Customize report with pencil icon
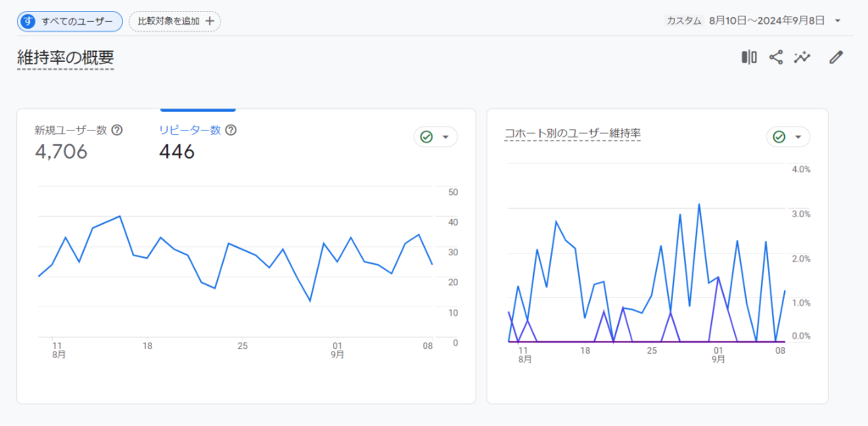The height and width of the screenshot is (426, 868). pos(836,57)
